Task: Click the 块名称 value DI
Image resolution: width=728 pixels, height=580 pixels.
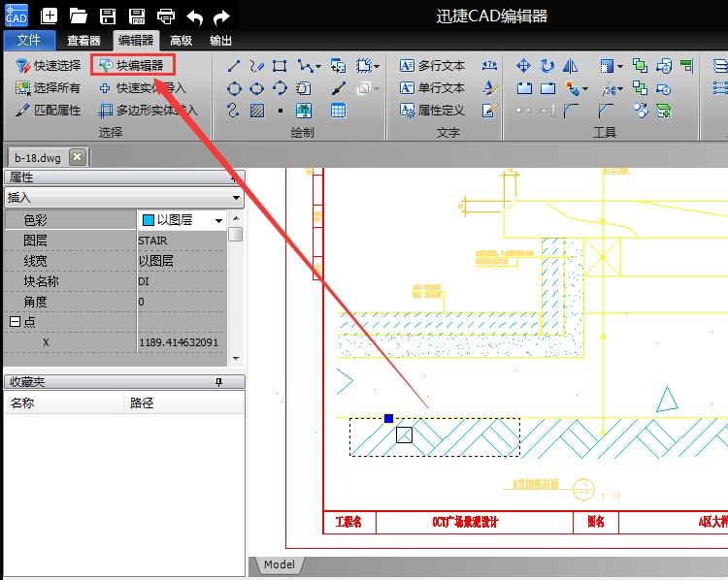Action: click(x=144, y=281)
